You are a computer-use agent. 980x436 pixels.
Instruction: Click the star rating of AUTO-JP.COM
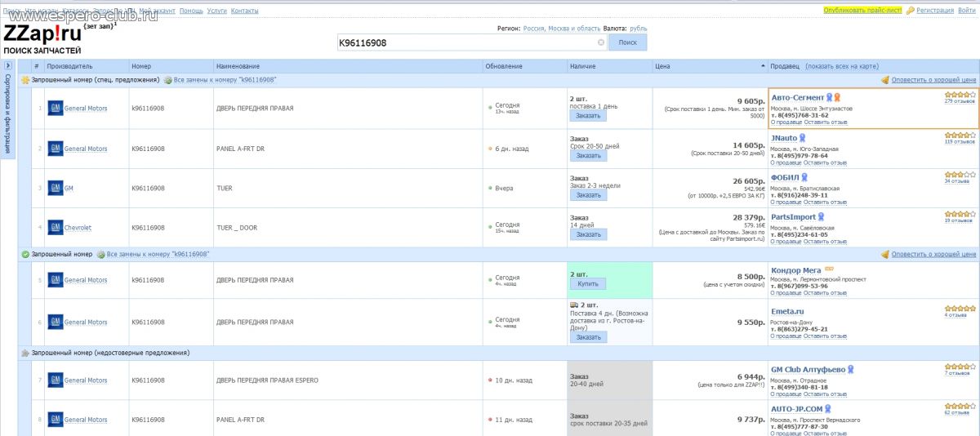[x=960, y=406]
